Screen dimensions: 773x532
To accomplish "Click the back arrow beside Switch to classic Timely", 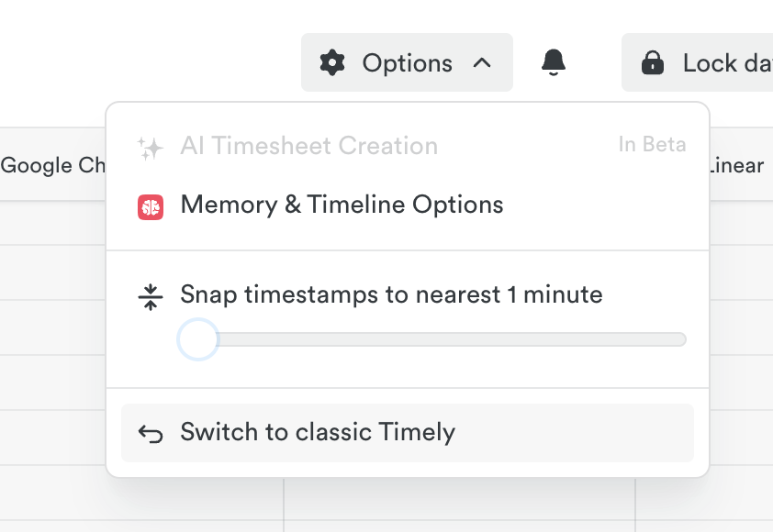I will click(x=149, y=432).
